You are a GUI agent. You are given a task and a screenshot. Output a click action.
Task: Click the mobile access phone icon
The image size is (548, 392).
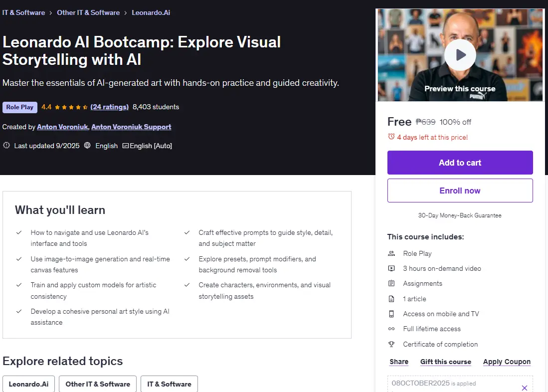pyautogui.click(x=391, y=314)
